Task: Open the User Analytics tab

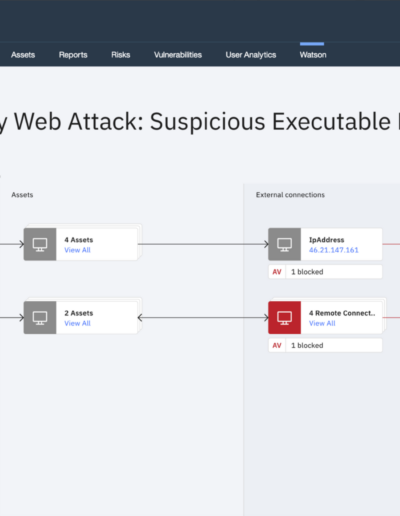Action: click(x=251, y=55)
